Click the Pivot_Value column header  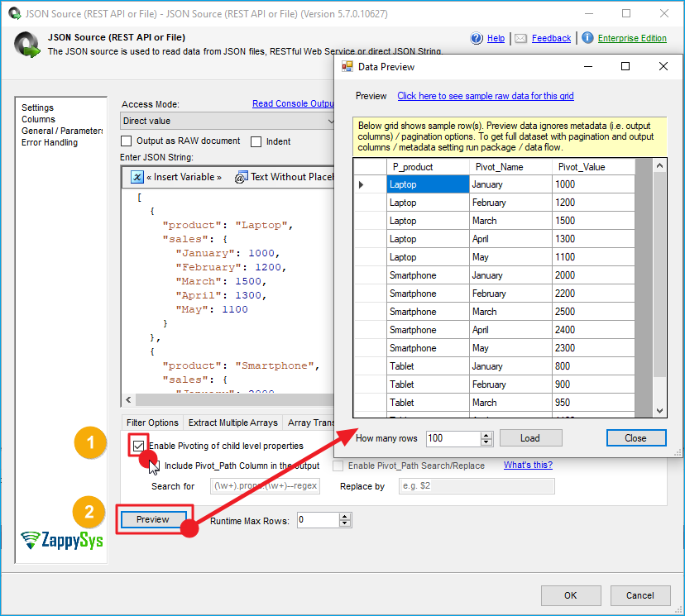click(x=593, y=167)
